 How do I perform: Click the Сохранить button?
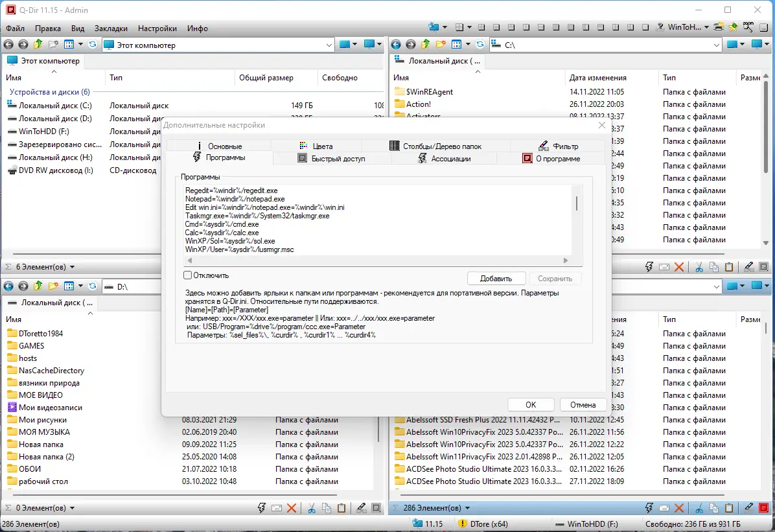(555, 279)
